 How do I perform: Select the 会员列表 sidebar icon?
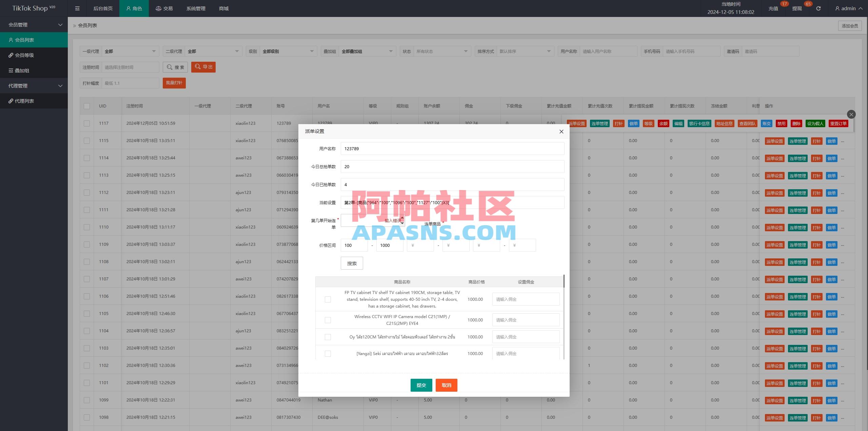pyautogui.click(x=11, y=40)
